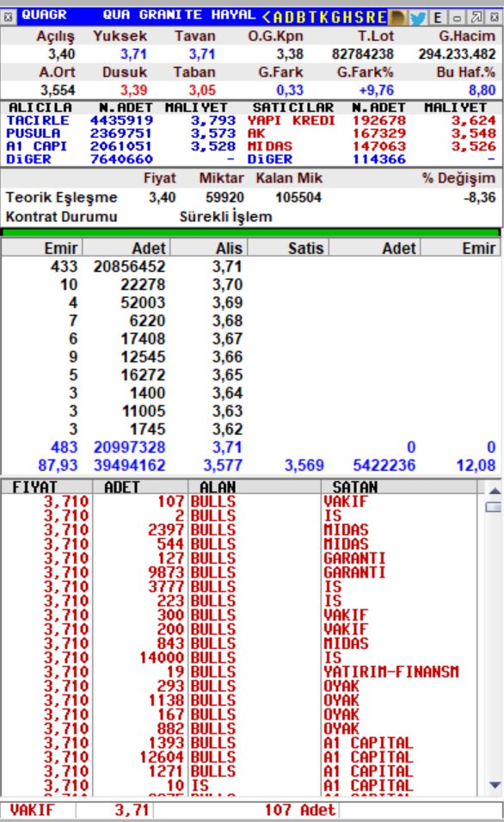Click the ALICILAR buyers header
This screenshot has height=822, width=504.
pyautogui.click(x=40, y=108)
